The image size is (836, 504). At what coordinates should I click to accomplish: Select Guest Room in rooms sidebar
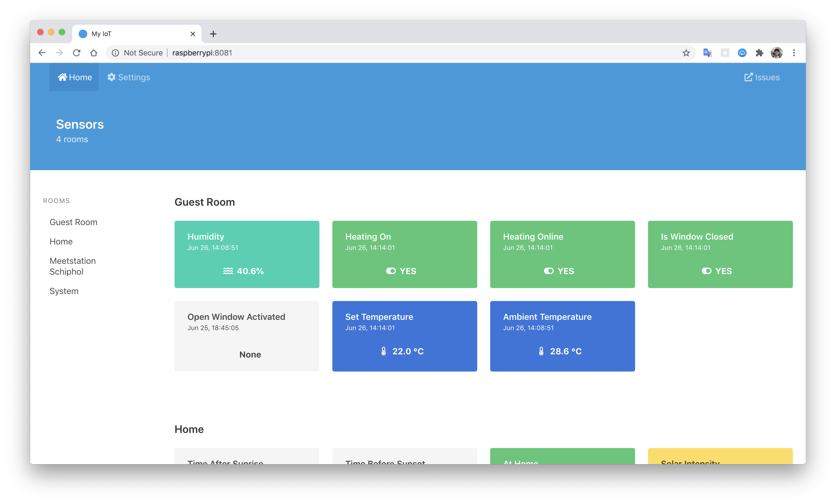[73, 222]
